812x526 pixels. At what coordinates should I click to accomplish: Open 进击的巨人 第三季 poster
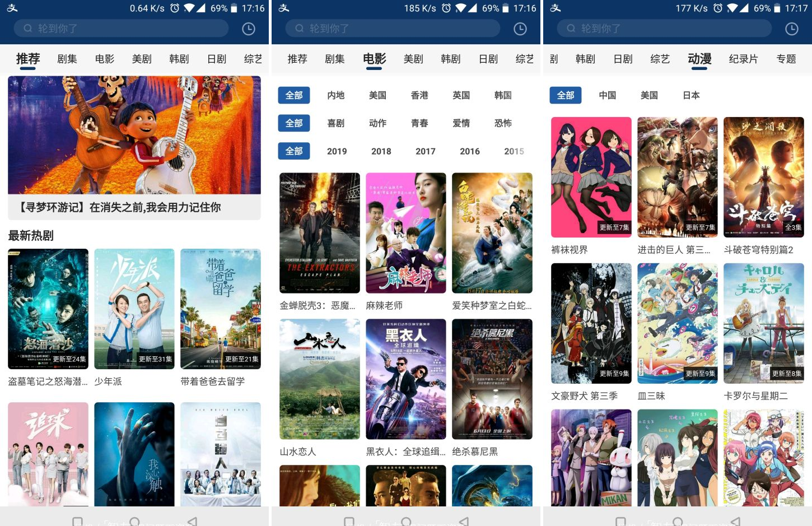click(678, 177)
